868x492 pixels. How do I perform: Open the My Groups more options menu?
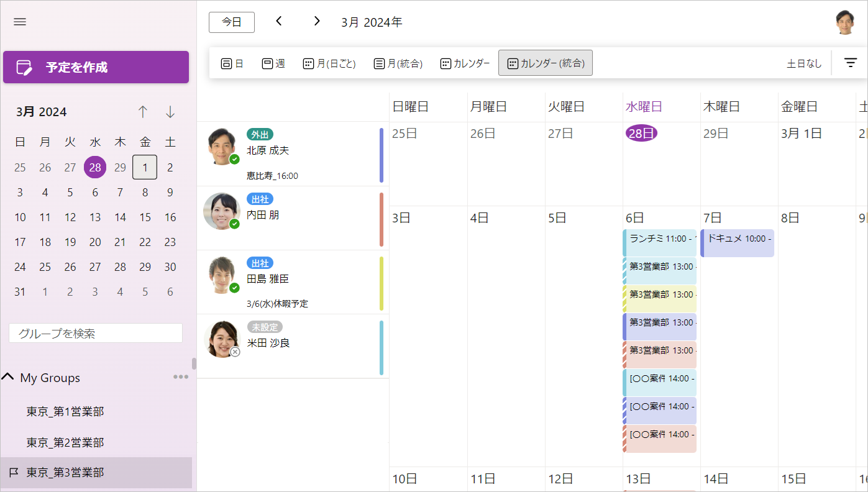tap(180, 376)
